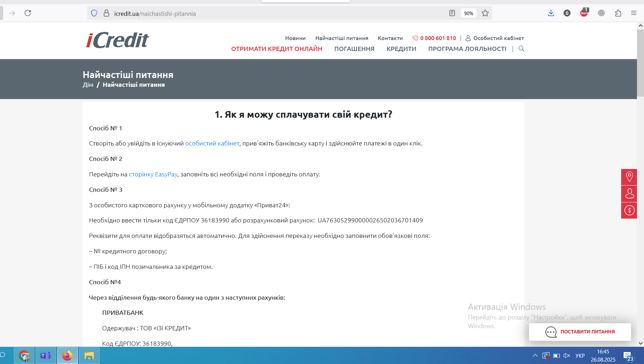This screenshot has height=364, width=644.
Task: Click the Спосіб №4 heading text
Action: click(105, 282)
